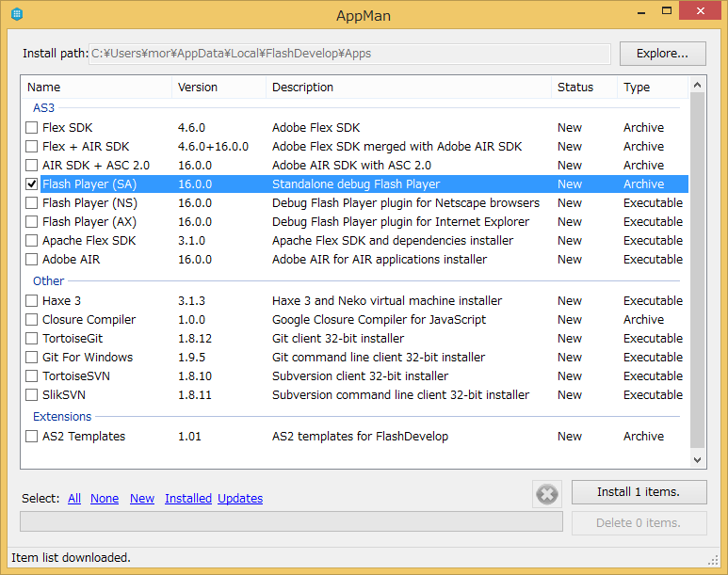Click the Install path text field
Viewport: 728px width, 575px height.
click(x=349, y=54)
